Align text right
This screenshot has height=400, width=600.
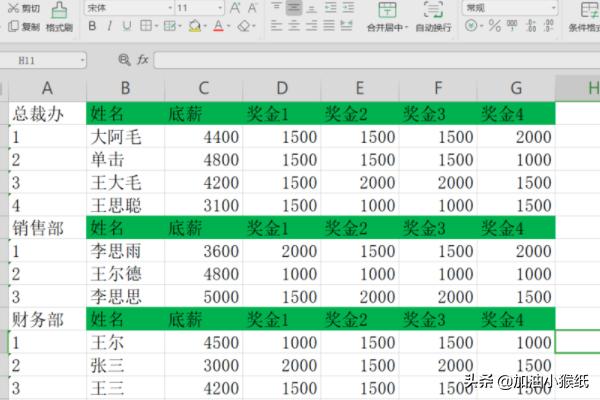(311, 26)
